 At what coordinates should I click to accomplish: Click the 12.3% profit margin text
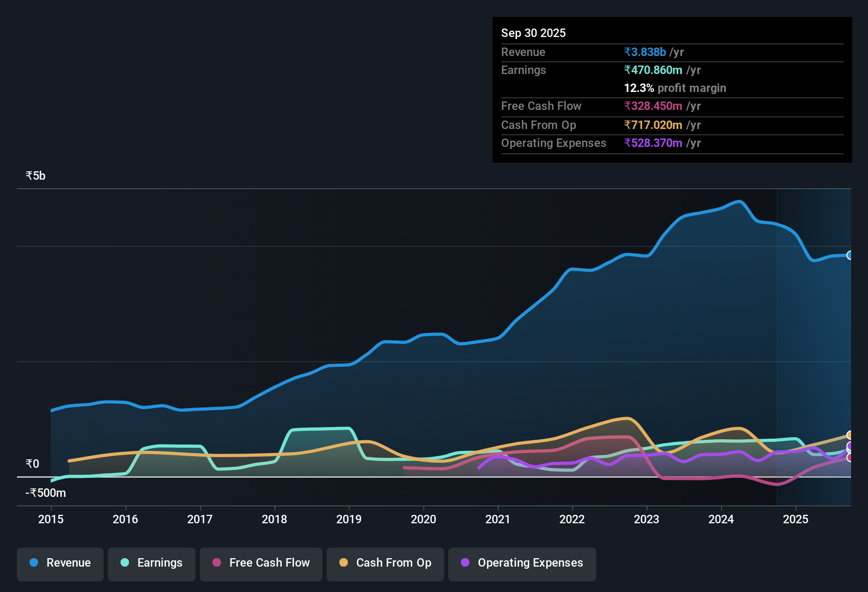click(675, 88)
